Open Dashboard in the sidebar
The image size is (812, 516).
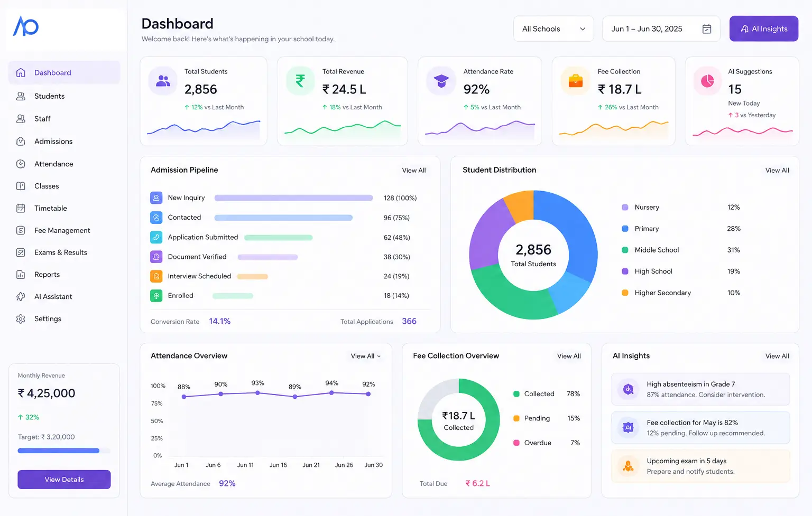click(64, 72)
